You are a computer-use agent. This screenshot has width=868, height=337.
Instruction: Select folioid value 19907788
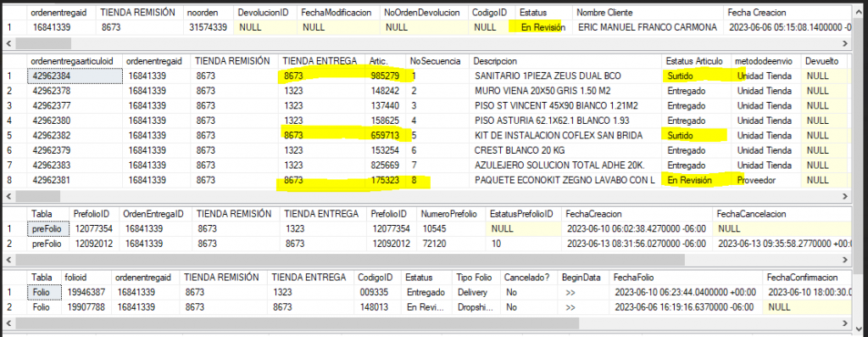point(87,307)
